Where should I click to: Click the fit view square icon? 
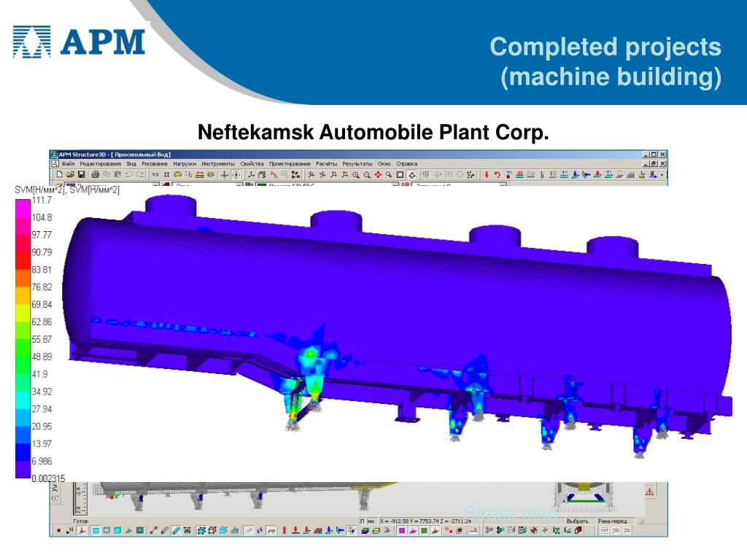click(x=400, y=175)
